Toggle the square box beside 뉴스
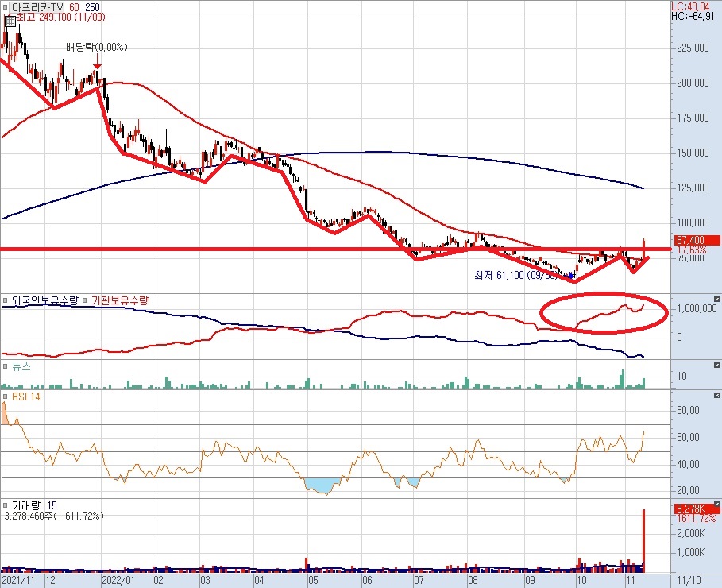This screenshot has width=722, height=588. pos(5,367)
